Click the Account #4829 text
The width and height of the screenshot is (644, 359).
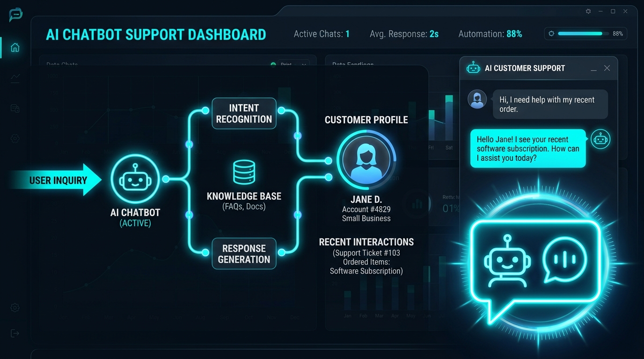(366, 209)
